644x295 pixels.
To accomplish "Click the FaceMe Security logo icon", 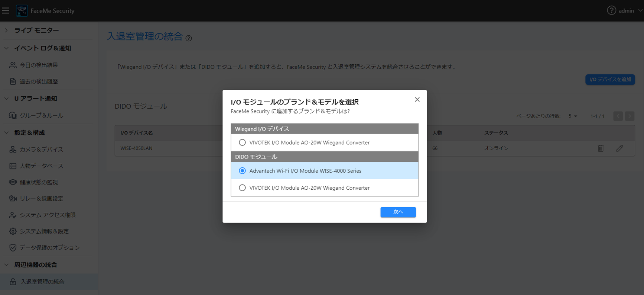I will pyautogui.click(x=22, y=11).
